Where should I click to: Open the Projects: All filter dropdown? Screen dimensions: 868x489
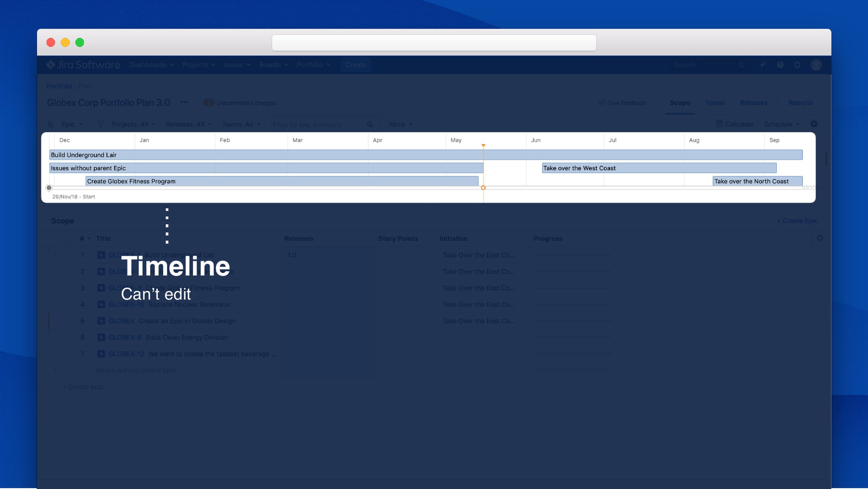[133, 124]
